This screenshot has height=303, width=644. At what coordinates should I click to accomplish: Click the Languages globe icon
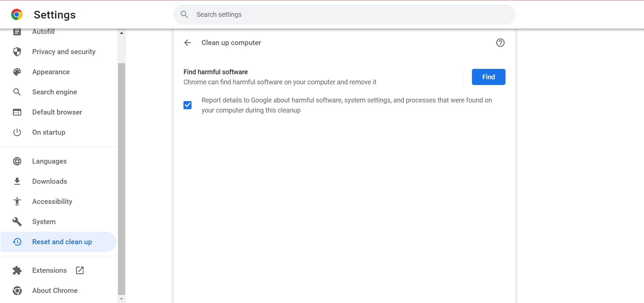(17, 161)
